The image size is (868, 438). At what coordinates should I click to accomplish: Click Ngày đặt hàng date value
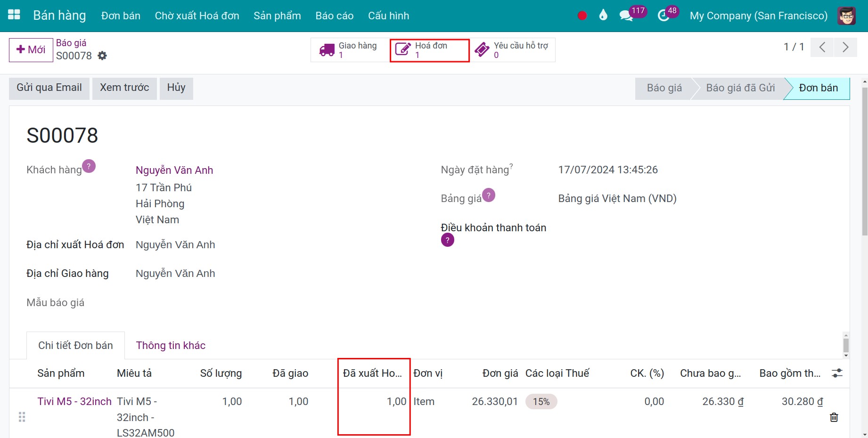click(x=608, y=170)
